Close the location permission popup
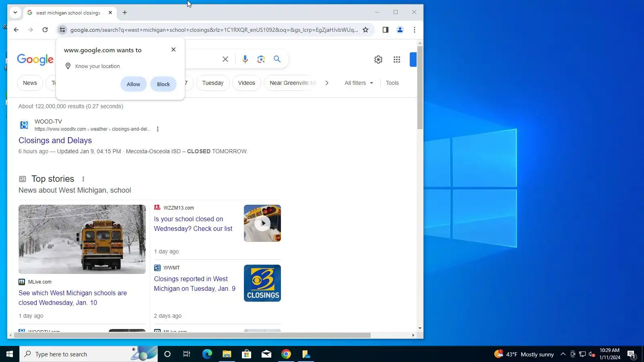This screenshot has height=362, width=644. pos(173,49)
